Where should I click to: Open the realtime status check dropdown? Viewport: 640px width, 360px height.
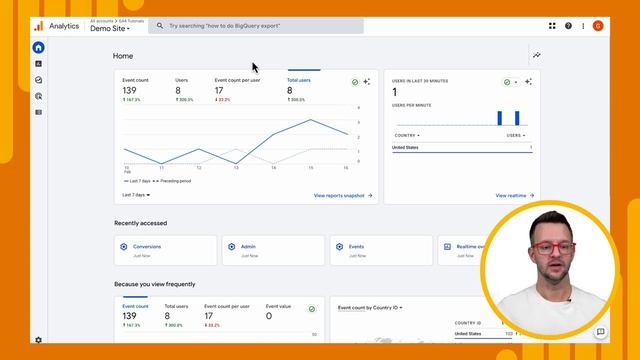point(511,82)
